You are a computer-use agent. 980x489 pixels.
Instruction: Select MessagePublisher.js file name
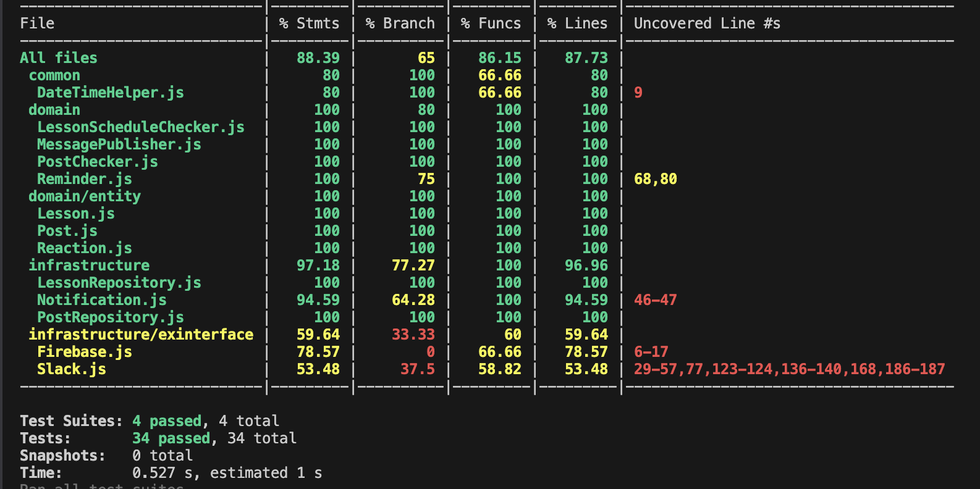click(119, 144)
